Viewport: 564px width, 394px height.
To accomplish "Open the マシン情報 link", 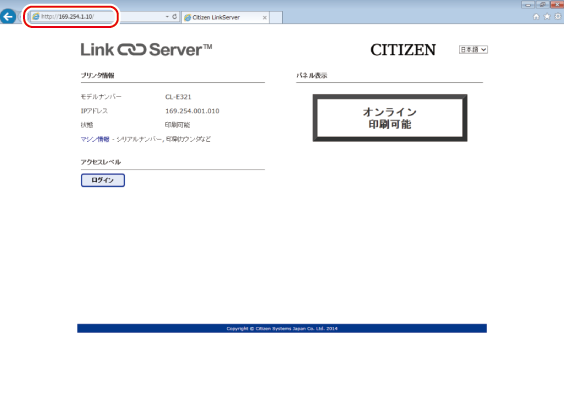I will (x=95, y=139).
